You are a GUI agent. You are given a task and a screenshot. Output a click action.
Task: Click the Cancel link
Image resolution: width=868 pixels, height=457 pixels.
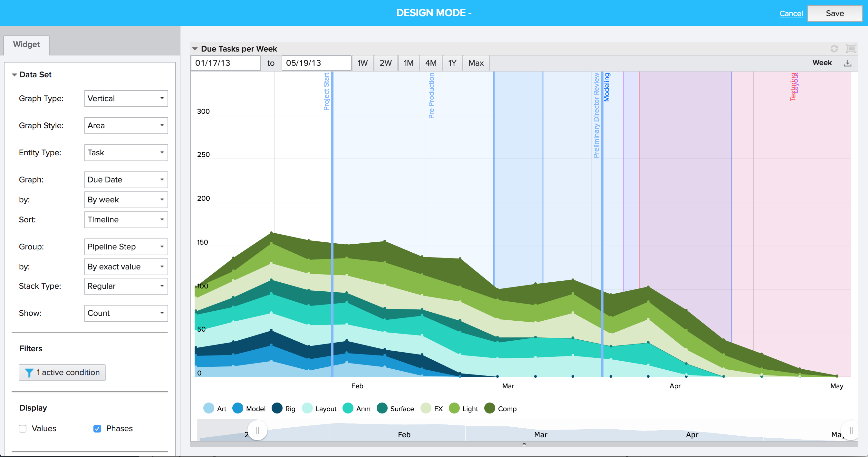pyautogui.click(x=791, y=14)
